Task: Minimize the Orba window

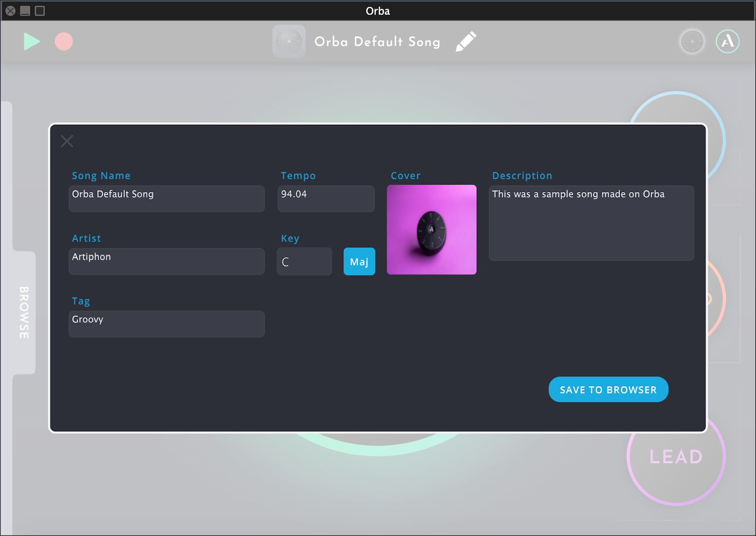Action: tap(25, 11)
